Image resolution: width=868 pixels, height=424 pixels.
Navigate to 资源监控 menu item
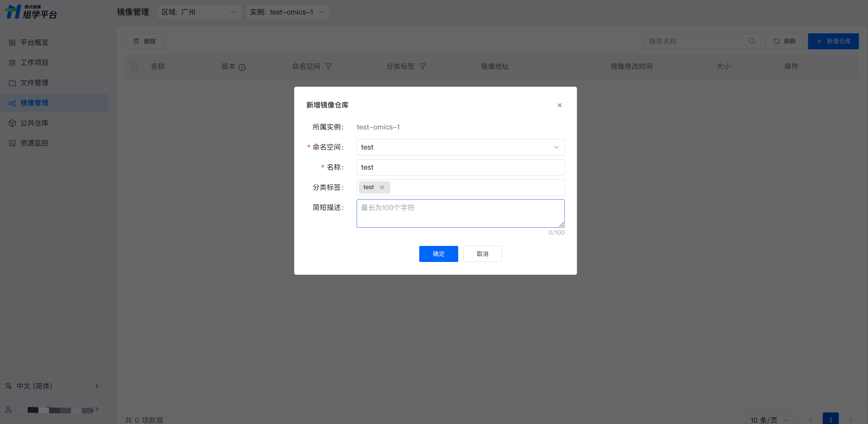[x=34, y=143]
